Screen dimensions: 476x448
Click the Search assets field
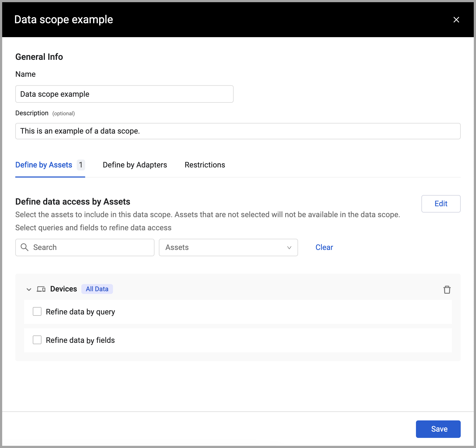coord(85,247)
